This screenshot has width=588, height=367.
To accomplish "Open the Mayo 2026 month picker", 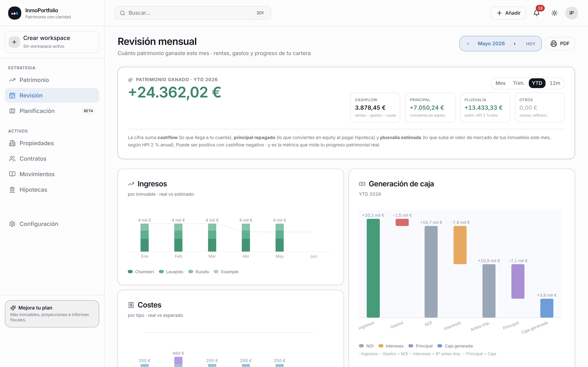I will [x=491, y=44].
